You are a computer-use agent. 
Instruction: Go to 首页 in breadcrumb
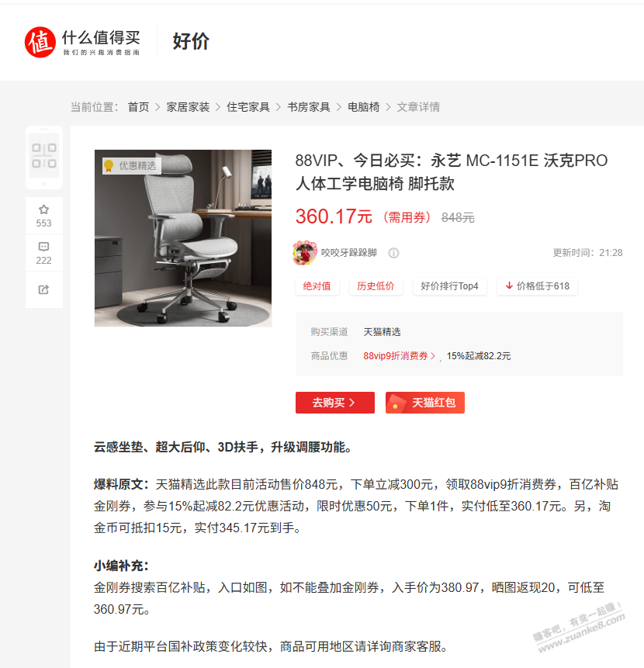tap(138, 107)
